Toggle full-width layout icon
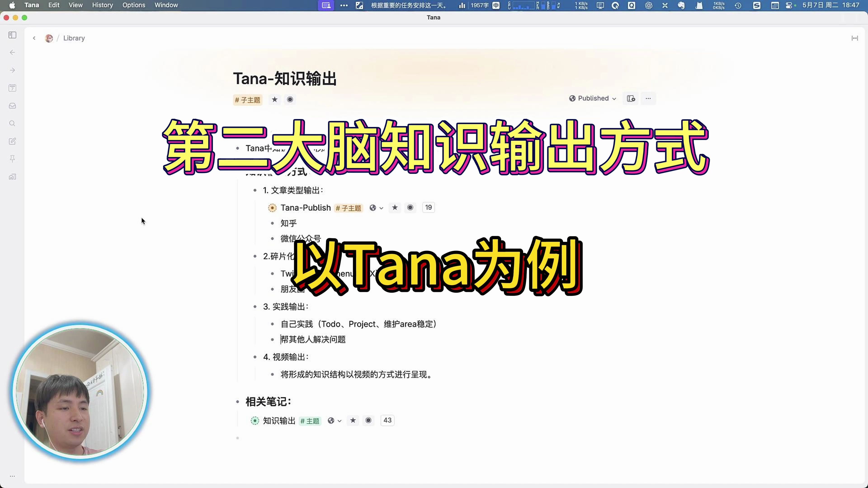Screen dimensions: 868x488 click(x=855, y=38)
